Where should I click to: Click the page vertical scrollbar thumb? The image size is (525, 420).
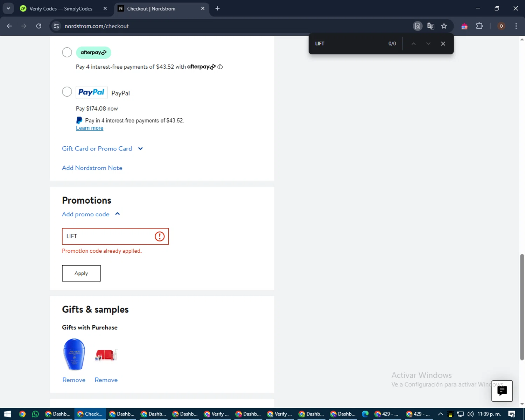(522, 307)
